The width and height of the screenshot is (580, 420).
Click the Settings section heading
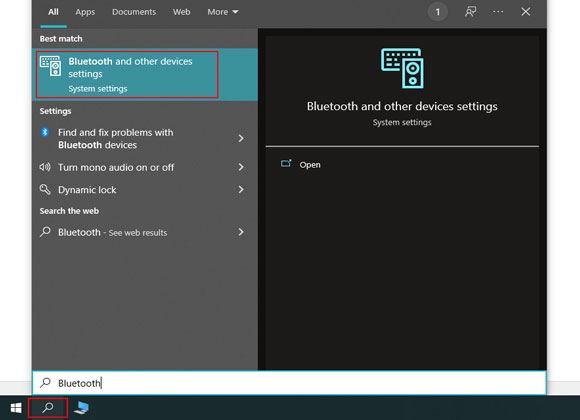(x=55, y=111)
